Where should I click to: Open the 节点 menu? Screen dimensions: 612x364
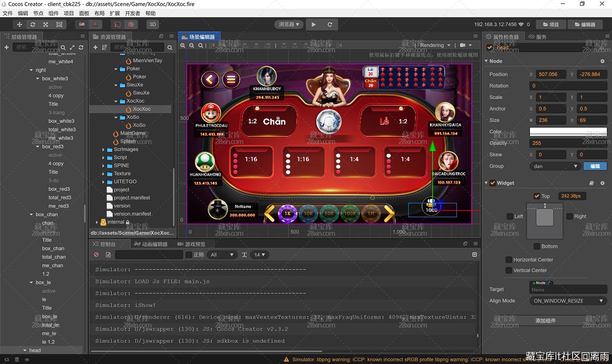pos(38,13)
